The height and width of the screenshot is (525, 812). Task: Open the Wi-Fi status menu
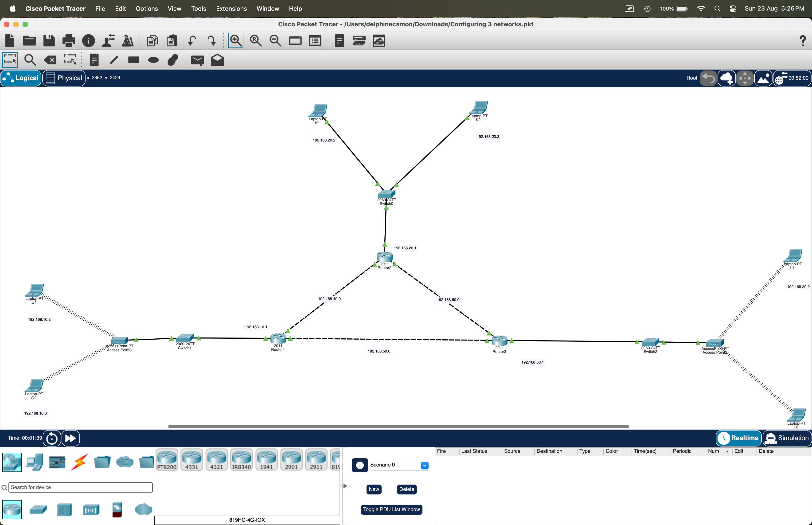701,8
